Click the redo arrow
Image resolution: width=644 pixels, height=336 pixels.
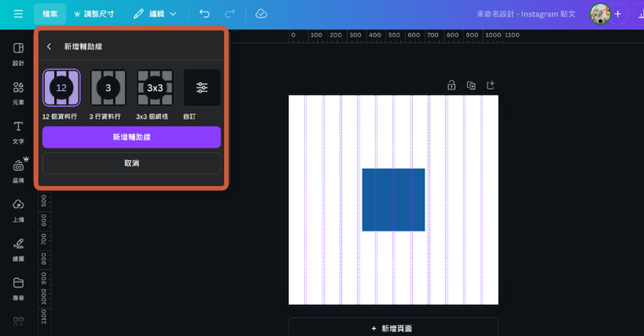(x=230, y=14)
